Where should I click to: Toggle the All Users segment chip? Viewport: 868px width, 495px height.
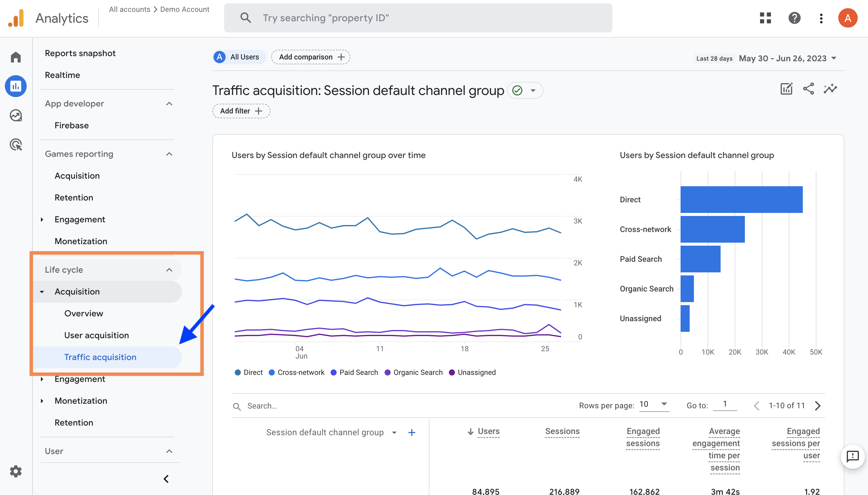pos(238,57)
